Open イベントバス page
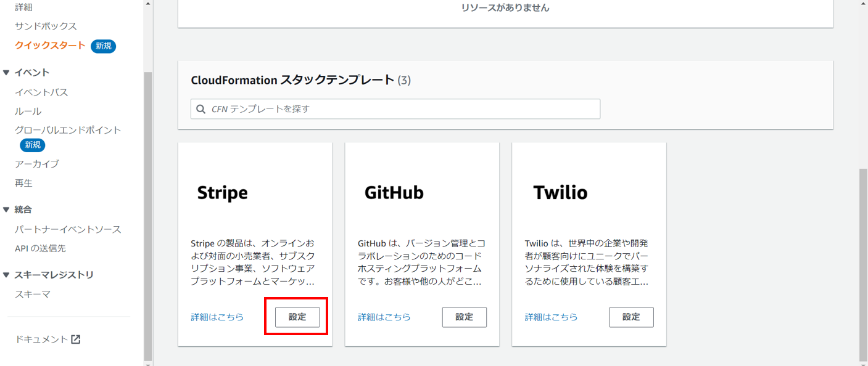The height and width of the screenshot is (366, 868). (41, 92)
